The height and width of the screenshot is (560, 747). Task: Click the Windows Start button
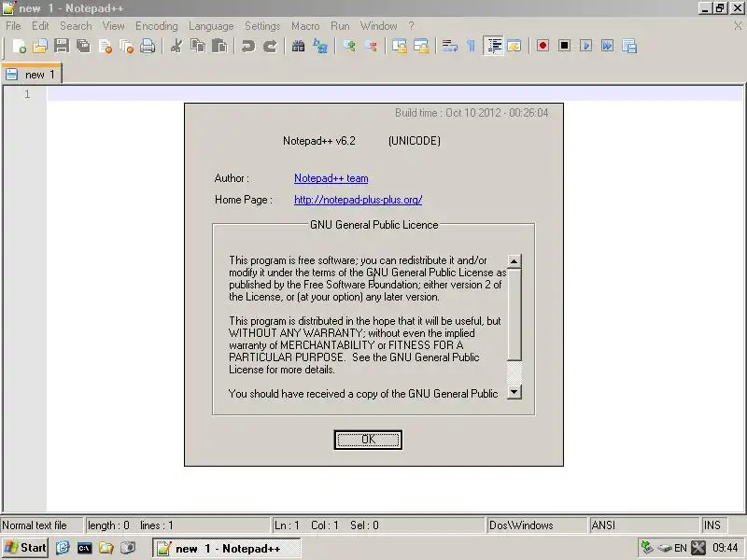25,548
